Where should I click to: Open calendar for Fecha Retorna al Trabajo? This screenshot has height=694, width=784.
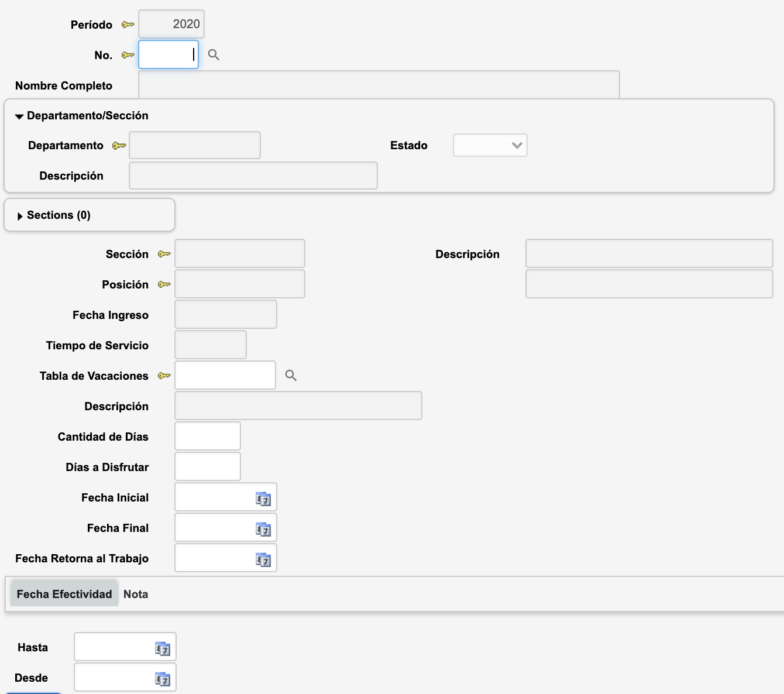(x=263, y=559)
